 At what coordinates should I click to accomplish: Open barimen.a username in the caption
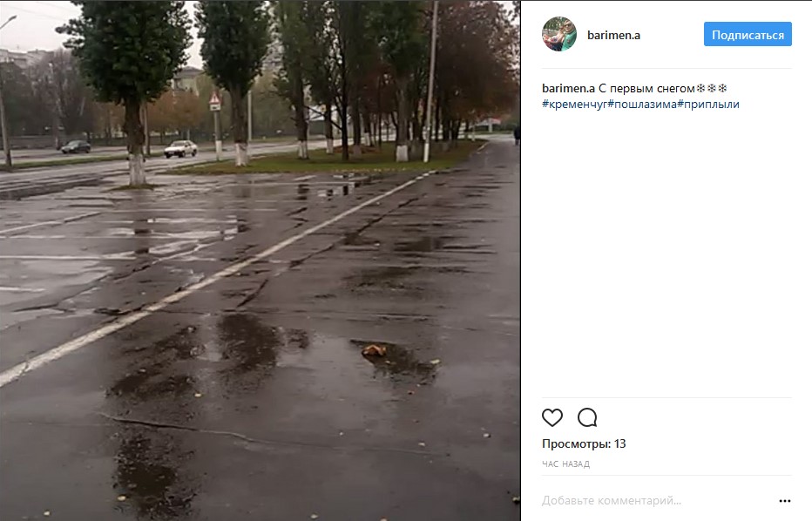(568, 89)
